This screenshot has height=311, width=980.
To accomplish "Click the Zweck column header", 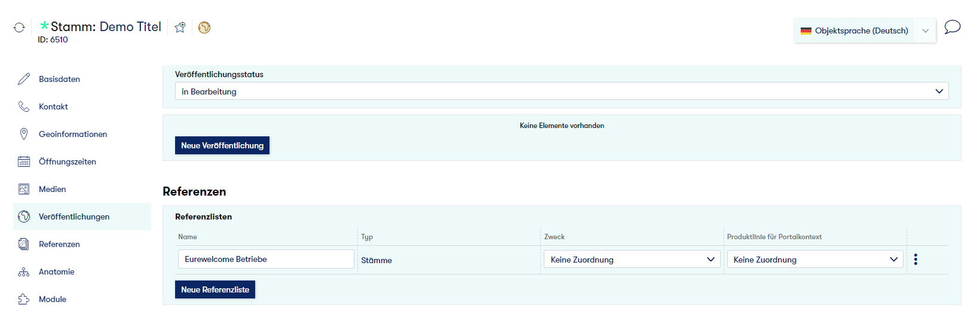I will coord(555,237).
